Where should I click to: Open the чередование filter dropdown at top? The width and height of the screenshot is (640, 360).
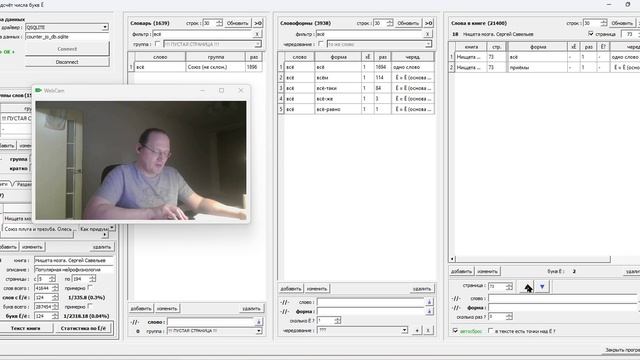[x=428, y=44]
